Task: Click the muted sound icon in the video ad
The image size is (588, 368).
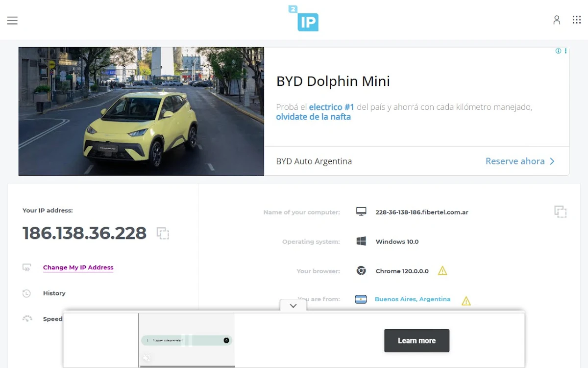Action: tap(146, 358)
